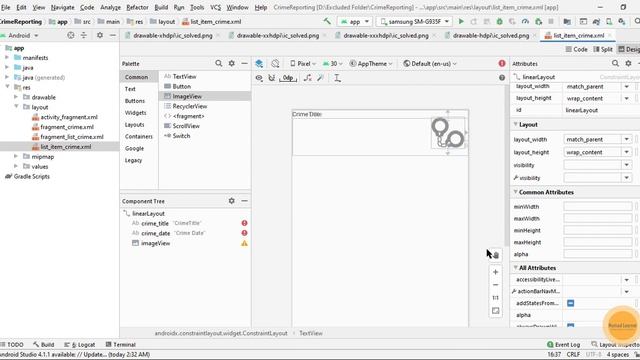Switch to drawable-xhdpi\ic_solved.png tab
This screenshot has width=640, height=360.
click(x=173, y=36)
